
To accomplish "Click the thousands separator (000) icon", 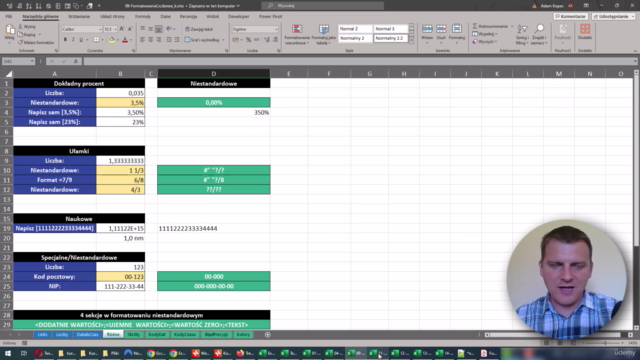I will pyautogui.click(x=256, y=40).
